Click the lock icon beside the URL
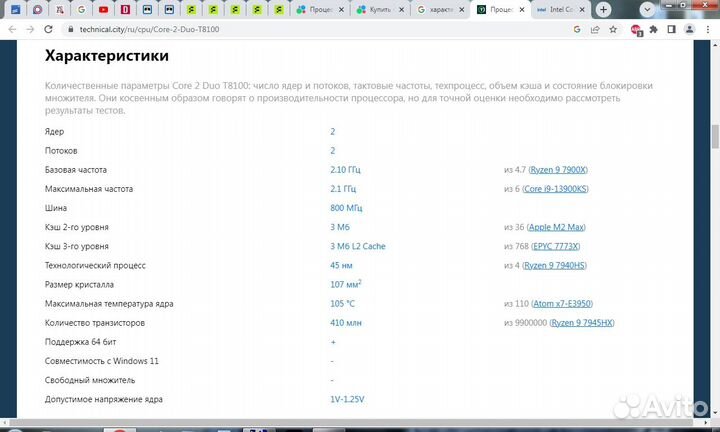720x432 pixels. coord(70,29)
